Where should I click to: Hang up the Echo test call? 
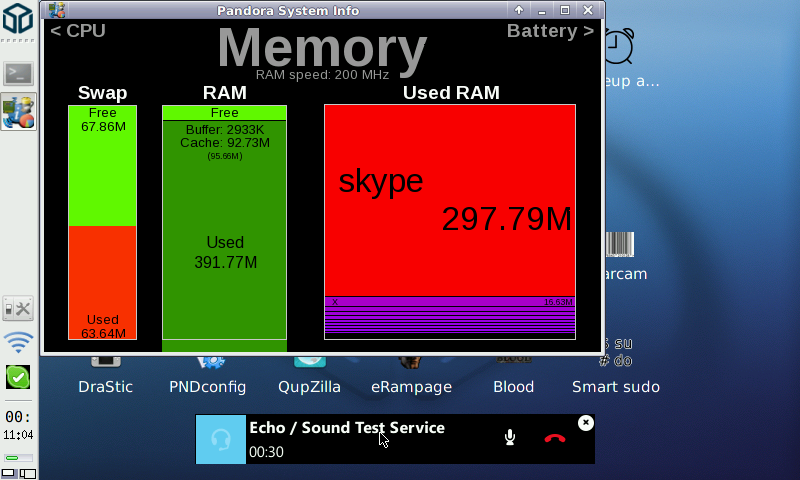tap(555, 438)
